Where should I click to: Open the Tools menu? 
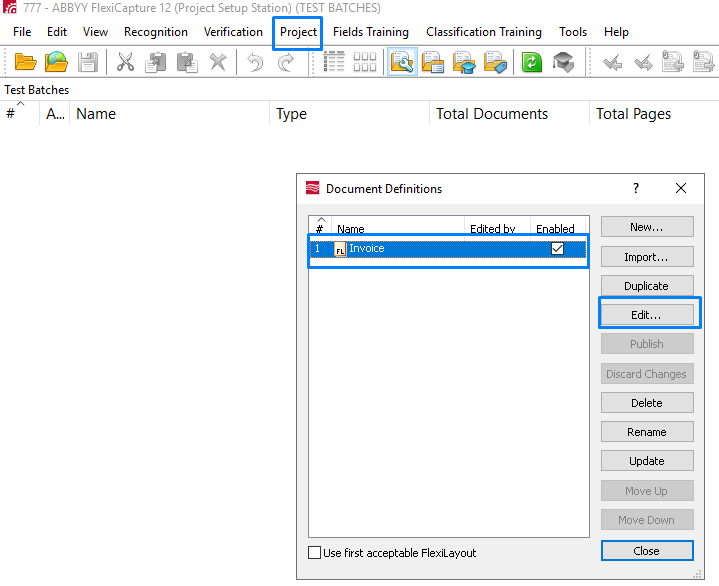coord(573,32)
